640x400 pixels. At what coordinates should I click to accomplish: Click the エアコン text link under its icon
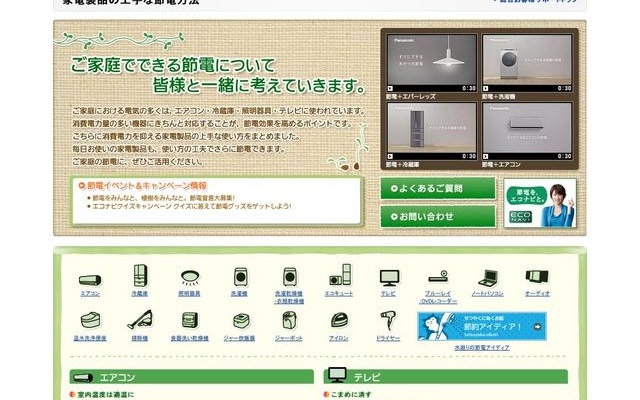pos(90,293)
